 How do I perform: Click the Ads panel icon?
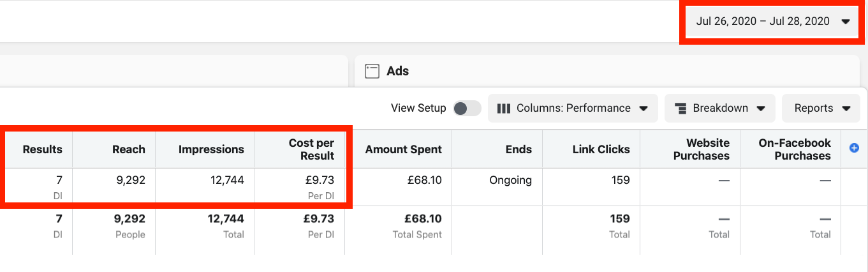(372, 71)
